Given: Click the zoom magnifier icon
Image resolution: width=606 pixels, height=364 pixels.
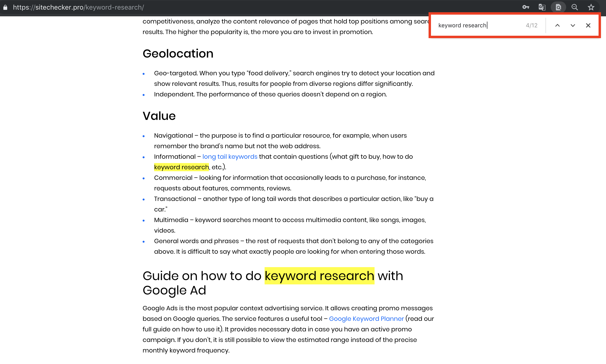Looking at the screenshot, I should [575, 7].
